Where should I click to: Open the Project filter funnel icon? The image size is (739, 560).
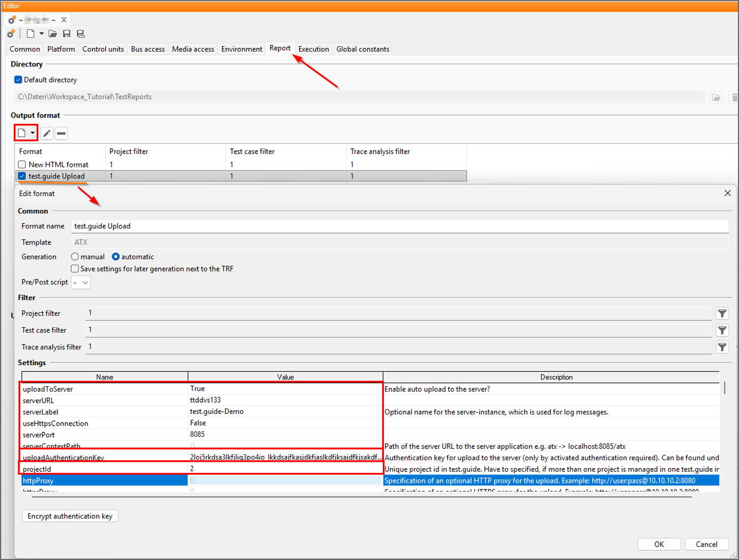722,313
